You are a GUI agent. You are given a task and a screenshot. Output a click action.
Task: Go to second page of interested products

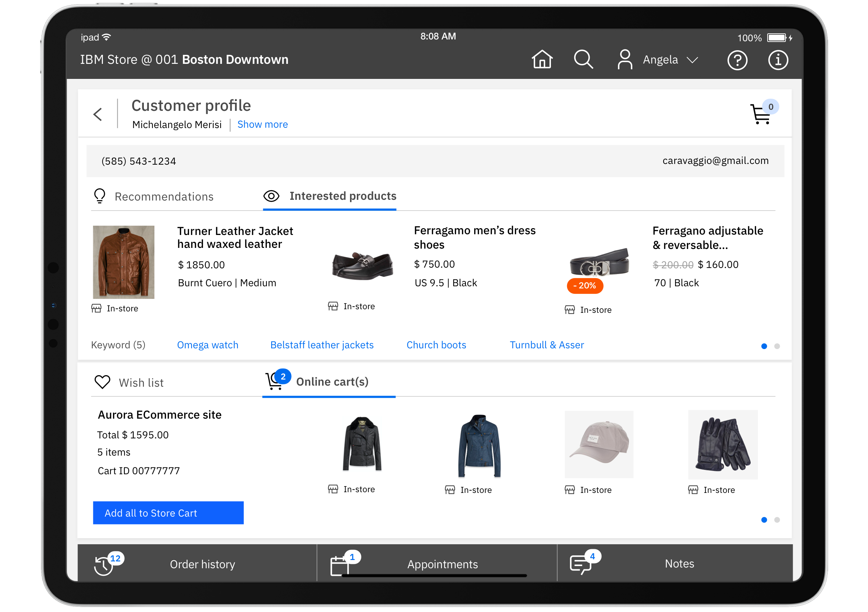pyautogui.click(x=777, y=346)
